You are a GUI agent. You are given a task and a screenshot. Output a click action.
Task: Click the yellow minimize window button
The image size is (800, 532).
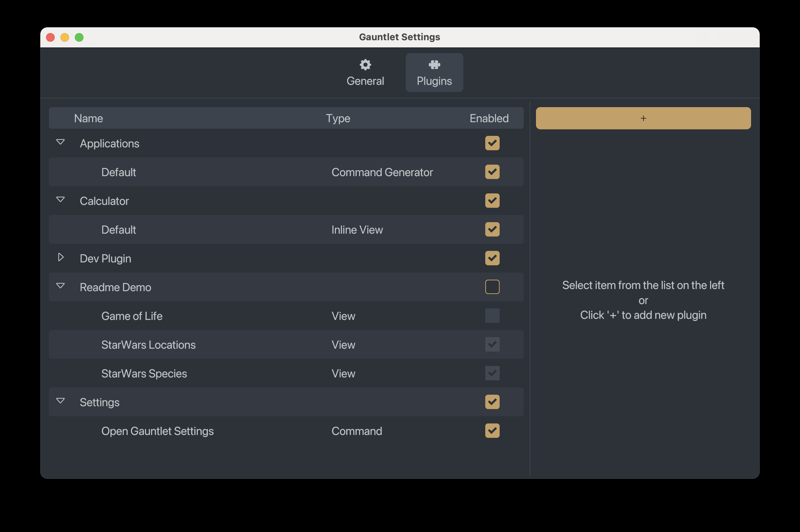pos(65,37)
